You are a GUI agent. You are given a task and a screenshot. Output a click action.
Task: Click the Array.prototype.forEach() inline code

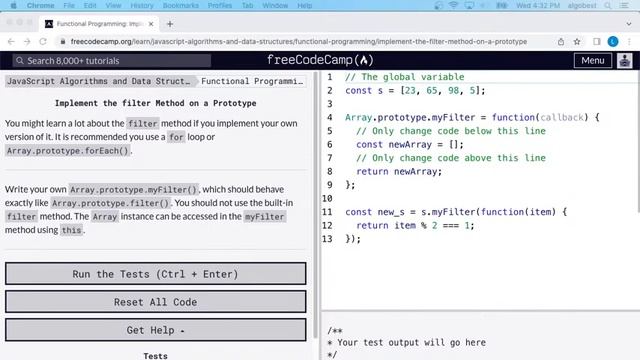coord(68,151)
